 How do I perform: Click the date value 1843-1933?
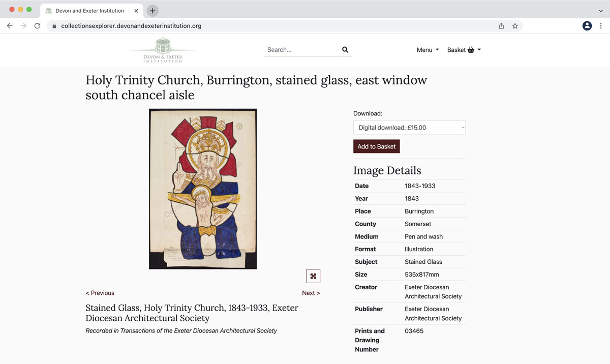click(x=420, y=186)
